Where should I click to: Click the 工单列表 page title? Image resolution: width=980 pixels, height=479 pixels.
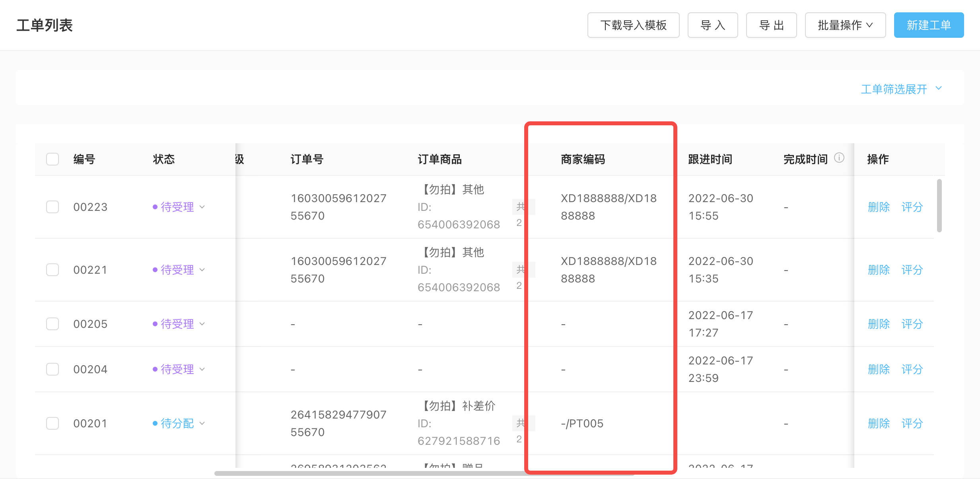pos(45,25)
